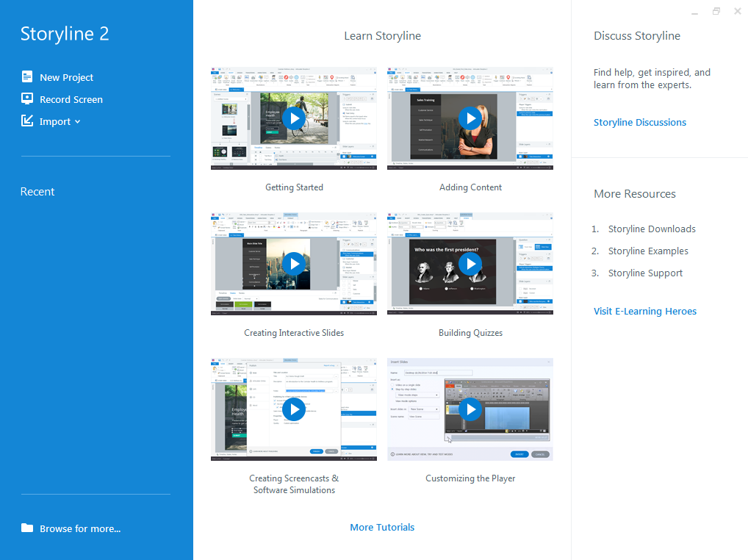
Task: Click the Building Quizzes caption
Action: (x=470, y=333)
